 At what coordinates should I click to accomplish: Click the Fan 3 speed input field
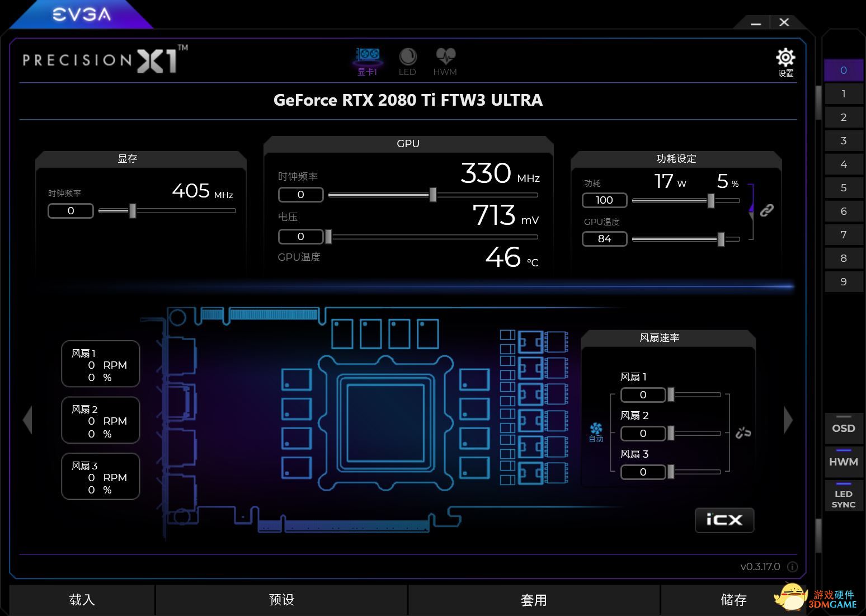pos(643,472)
